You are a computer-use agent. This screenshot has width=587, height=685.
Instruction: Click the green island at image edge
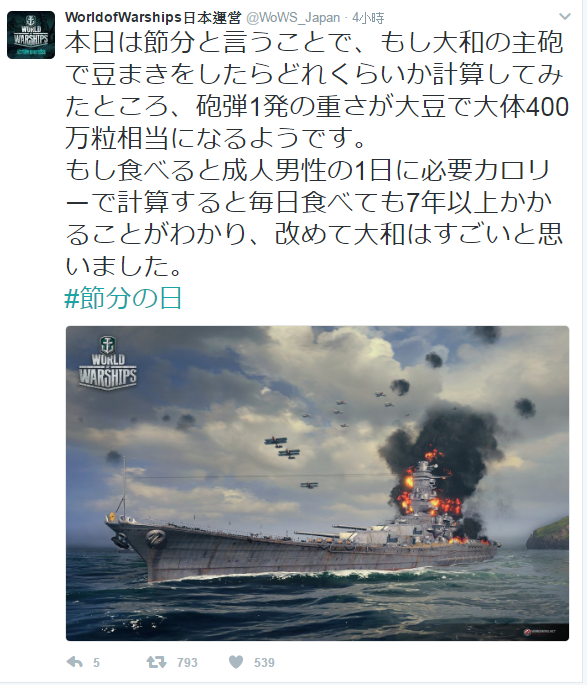(x=548, y=533)
